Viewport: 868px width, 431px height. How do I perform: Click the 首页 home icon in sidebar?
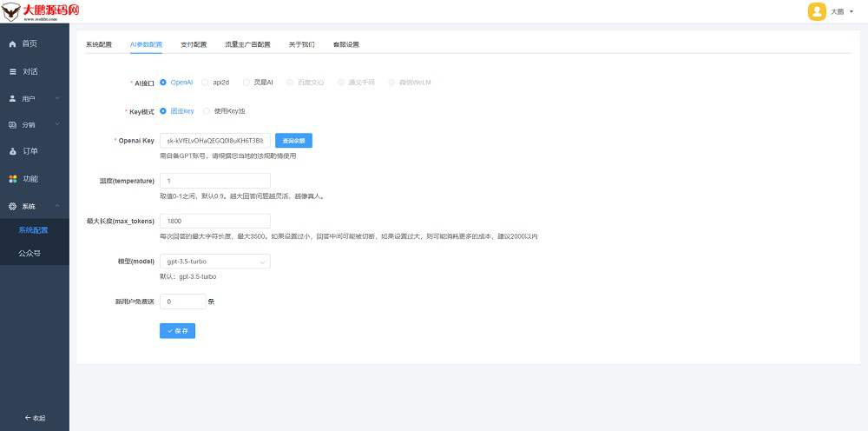(x=12, y=43)
